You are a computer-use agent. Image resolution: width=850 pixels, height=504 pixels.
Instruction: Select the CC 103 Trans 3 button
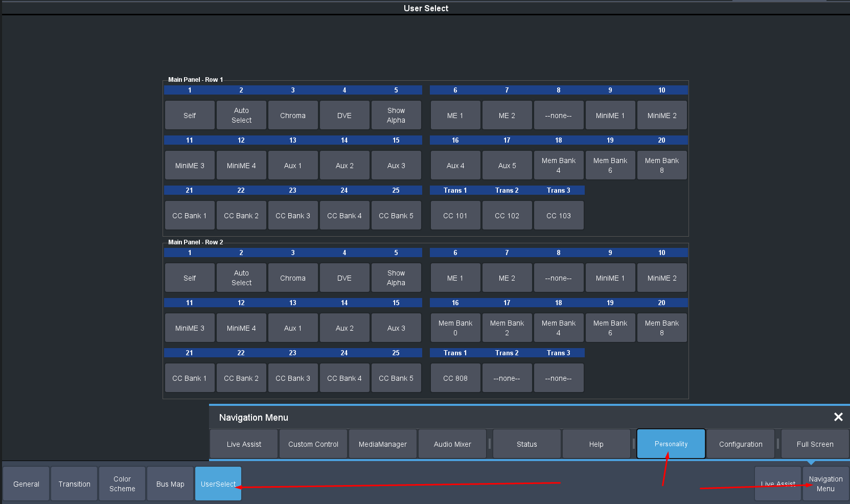click(559, 216)
